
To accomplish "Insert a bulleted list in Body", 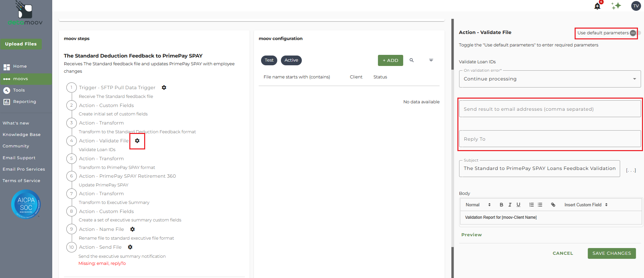I will (540, 205).
